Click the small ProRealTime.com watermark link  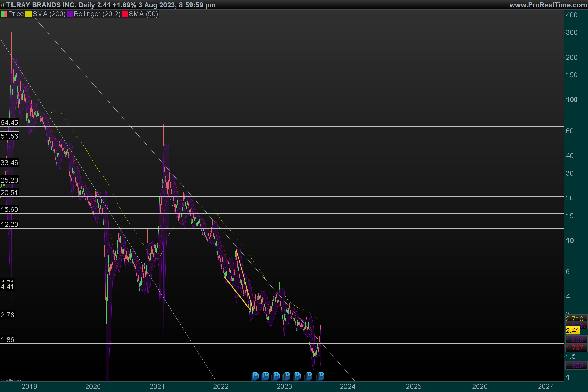point(11,380)
